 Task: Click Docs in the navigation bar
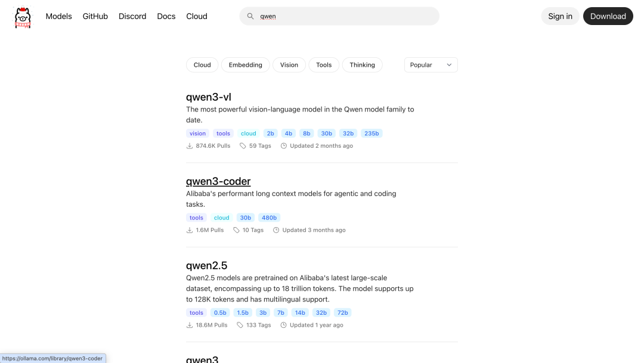[166, 16]
